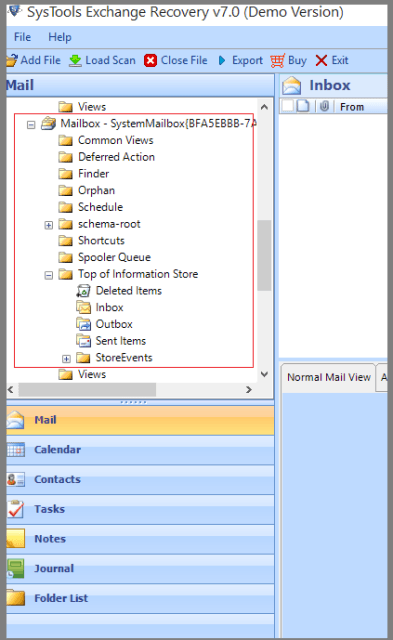
Task: Select the Views folder below StoreEvents
Action: (92, 374)
